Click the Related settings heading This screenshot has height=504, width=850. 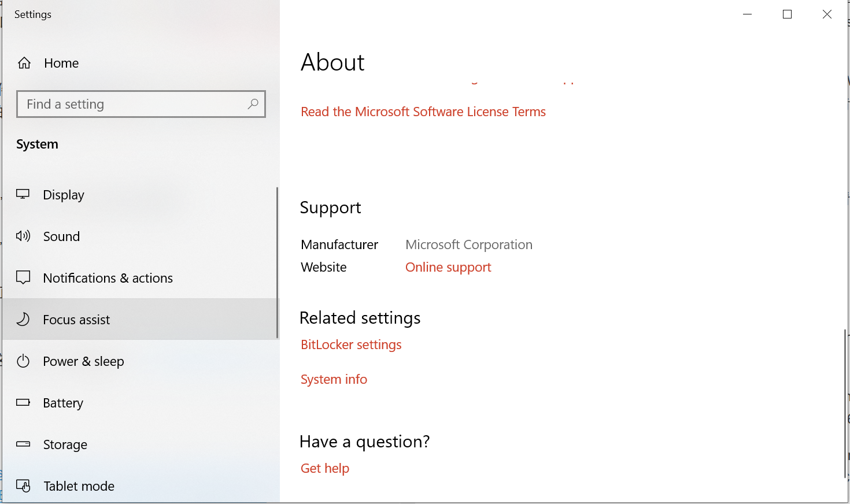coord(360,318)
